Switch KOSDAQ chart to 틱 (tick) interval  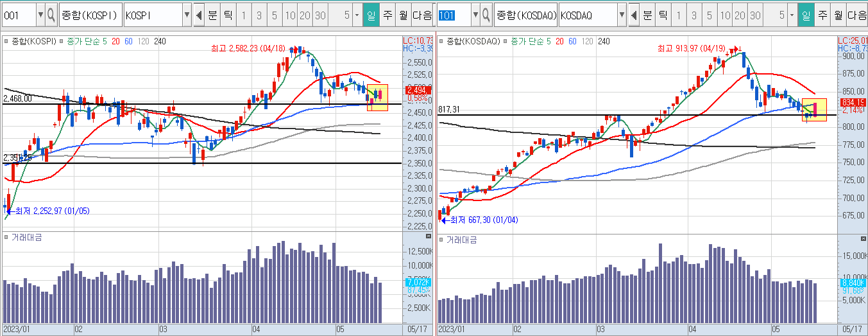[663, 14]
